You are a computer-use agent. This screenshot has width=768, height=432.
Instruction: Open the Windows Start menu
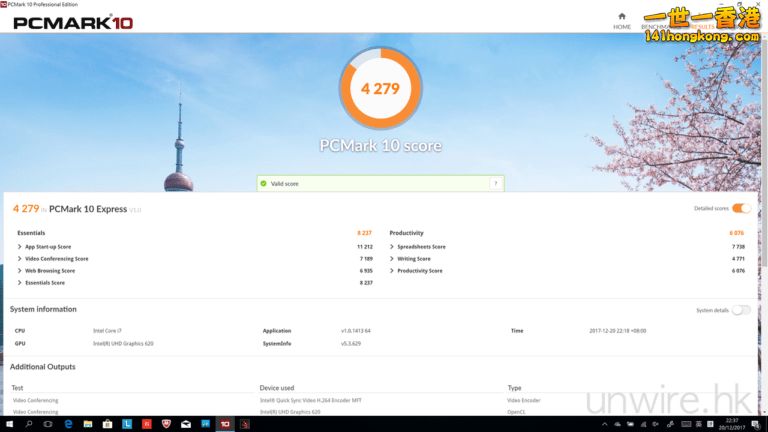pyautogui.click(x=9, y=424)
